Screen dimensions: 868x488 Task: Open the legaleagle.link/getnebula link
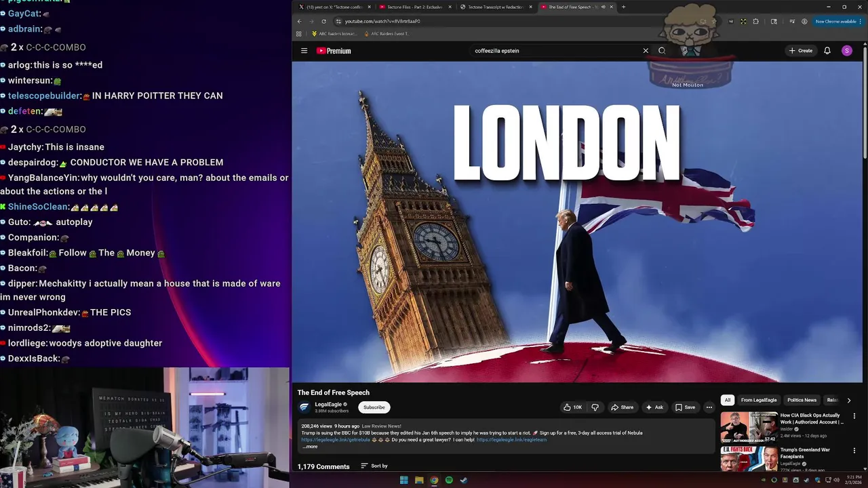[x=336, y=440]
